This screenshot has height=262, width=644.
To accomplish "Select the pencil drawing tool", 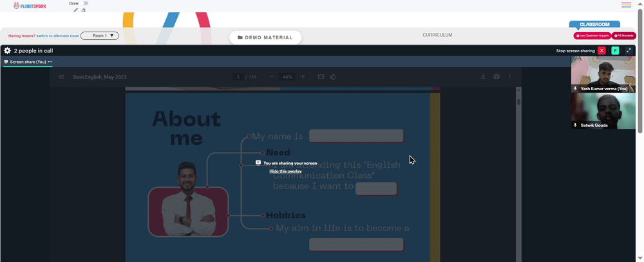I will click(75, 10).
